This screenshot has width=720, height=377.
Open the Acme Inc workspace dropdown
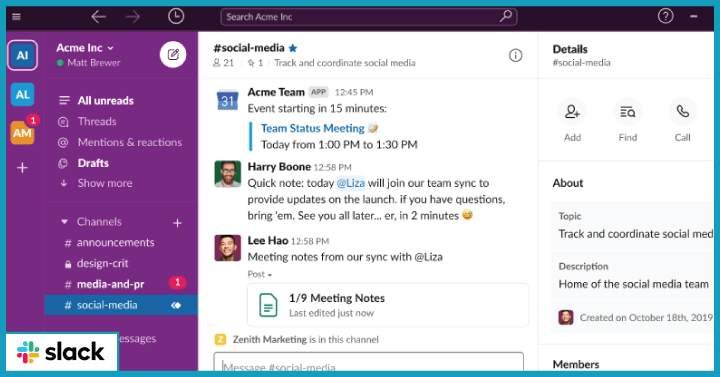(x=85, y=48)
